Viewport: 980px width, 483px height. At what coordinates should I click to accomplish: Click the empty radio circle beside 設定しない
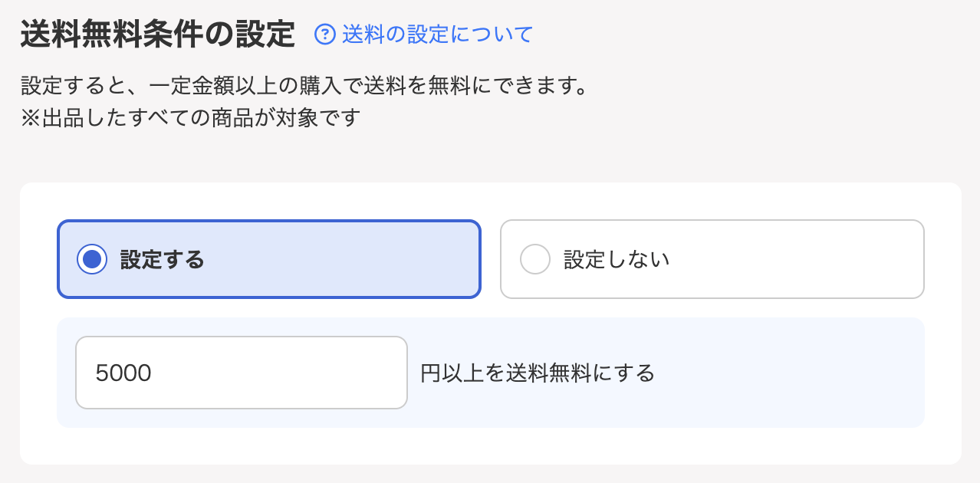[x=534, y=258]
